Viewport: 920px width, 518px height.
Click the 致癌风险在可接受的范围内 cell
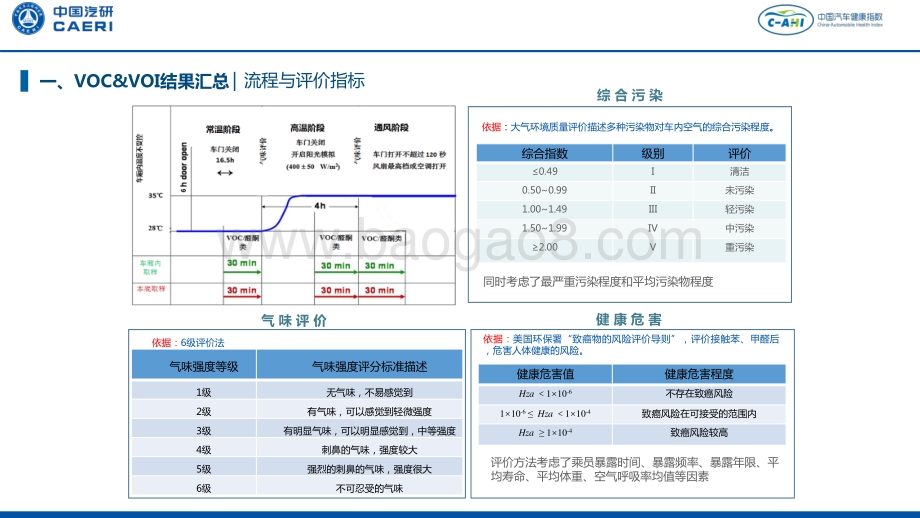coord(699,414)
